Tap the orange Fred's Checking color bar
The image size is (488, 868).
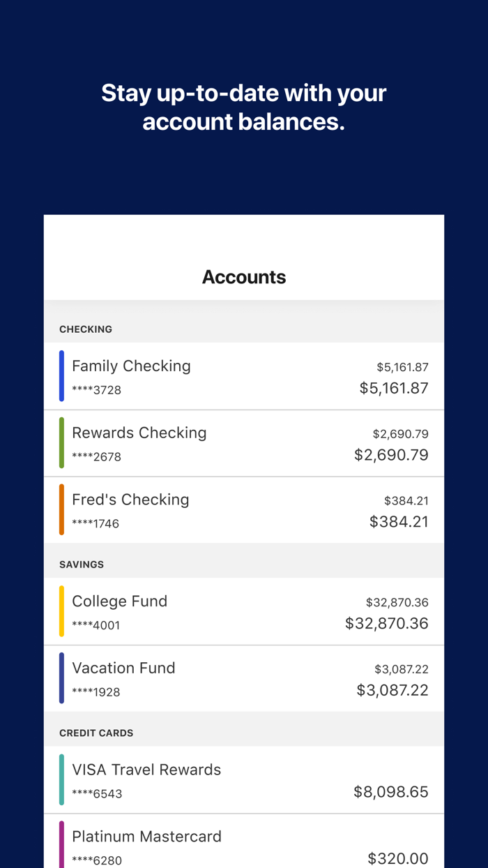[61, 510]
